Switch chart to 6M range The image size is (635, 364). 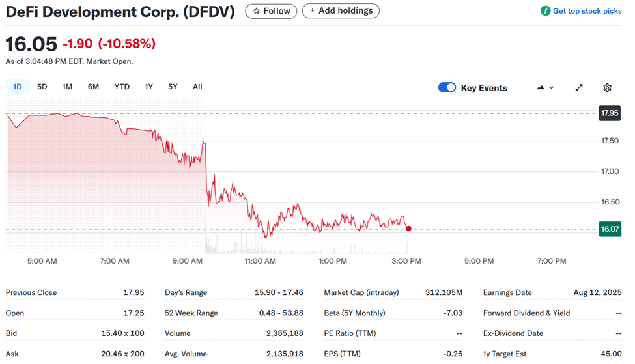click(94, 87)
